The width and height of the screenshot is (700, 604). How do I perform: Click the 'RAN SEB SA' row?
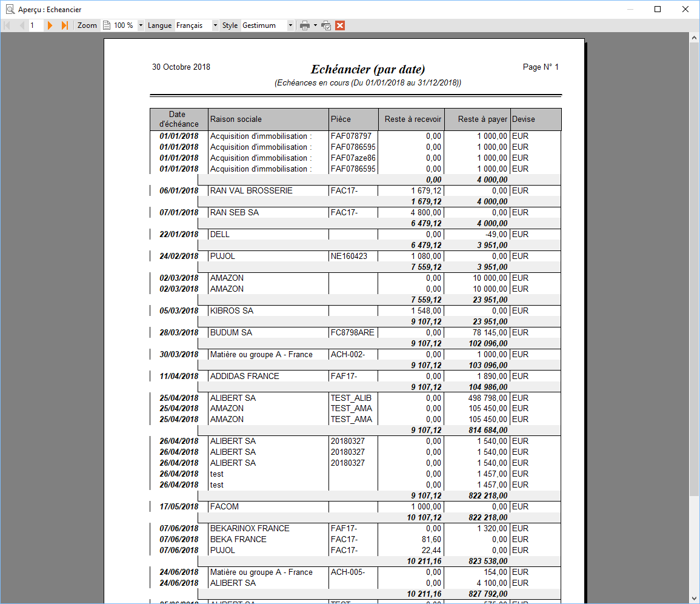[355, 213]
